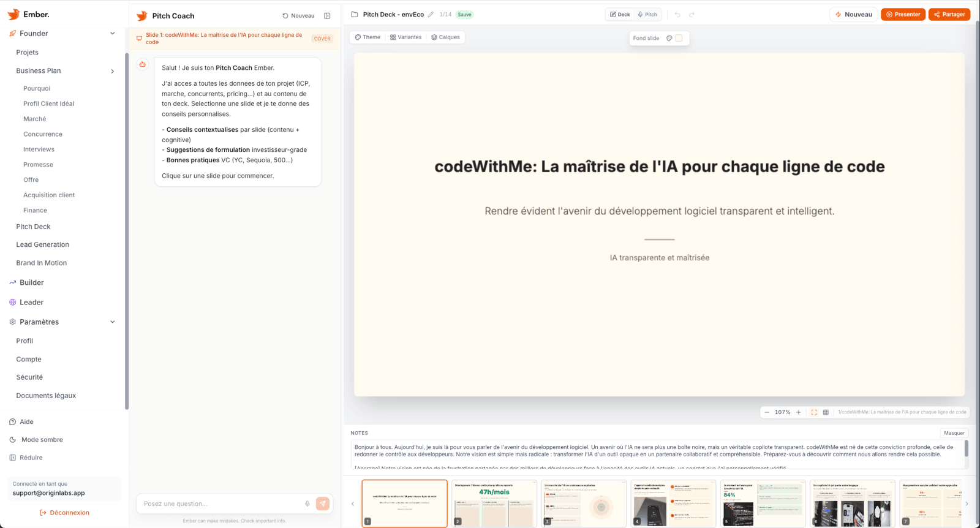Screen dimensions: 980x528
Task: Click top-right Nouveau button with lightning icon
Action: [853, 14]
